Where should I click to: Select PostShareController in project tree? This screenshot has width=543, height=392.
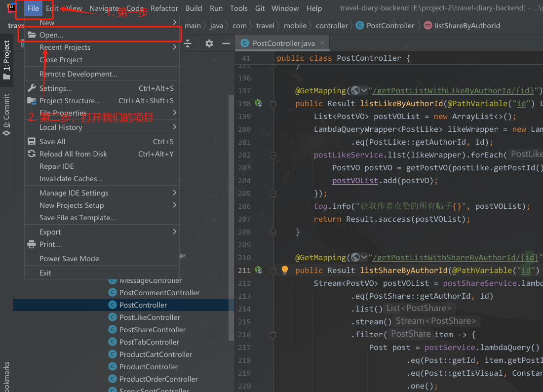tap(153, 330)
